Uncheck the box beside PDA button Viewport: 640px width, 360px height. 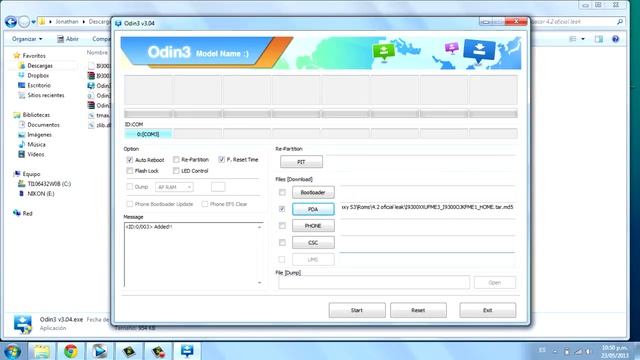pyautogui.click(x=282, y=209)
